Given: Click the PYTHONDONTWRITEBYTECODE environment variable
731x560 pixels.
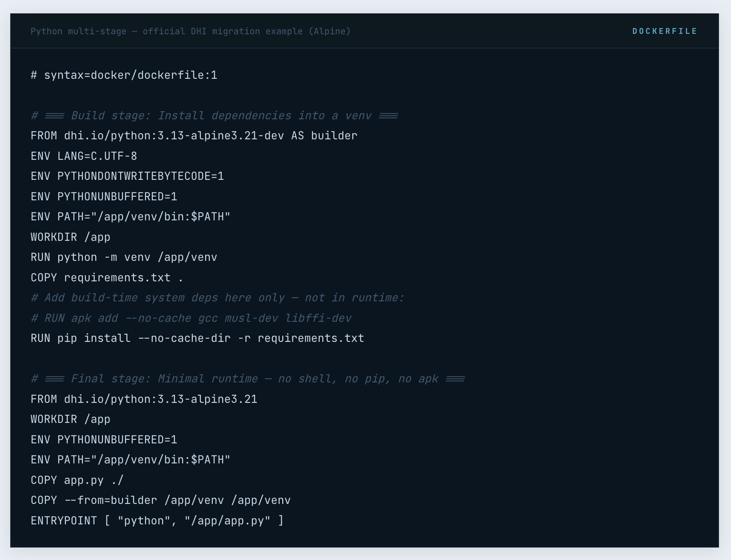Looking at the screenshot, I should tap(127, 176).
